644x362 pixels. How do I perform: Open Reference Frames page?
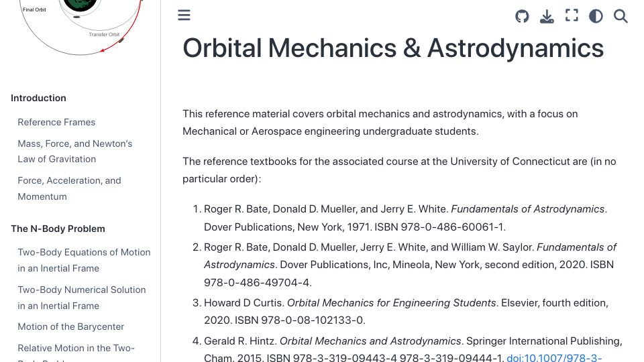[x=56, y=122]
